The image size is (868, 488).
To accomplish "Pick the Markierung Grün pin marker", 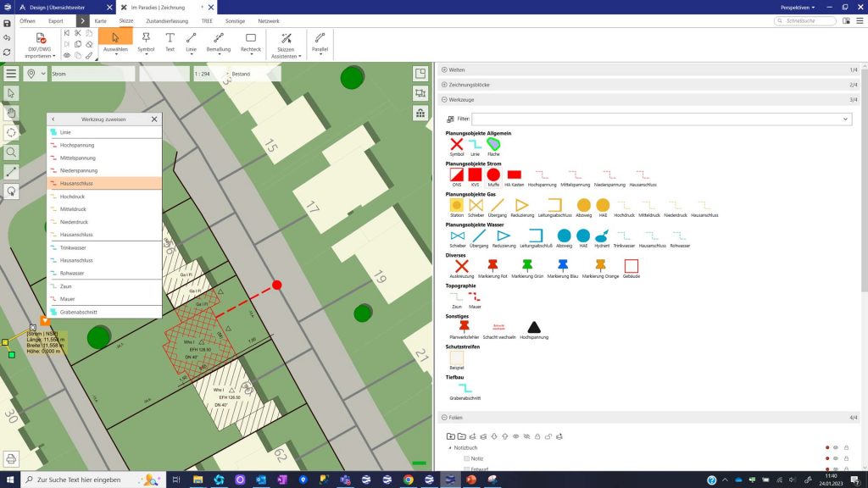I will 527,267.
